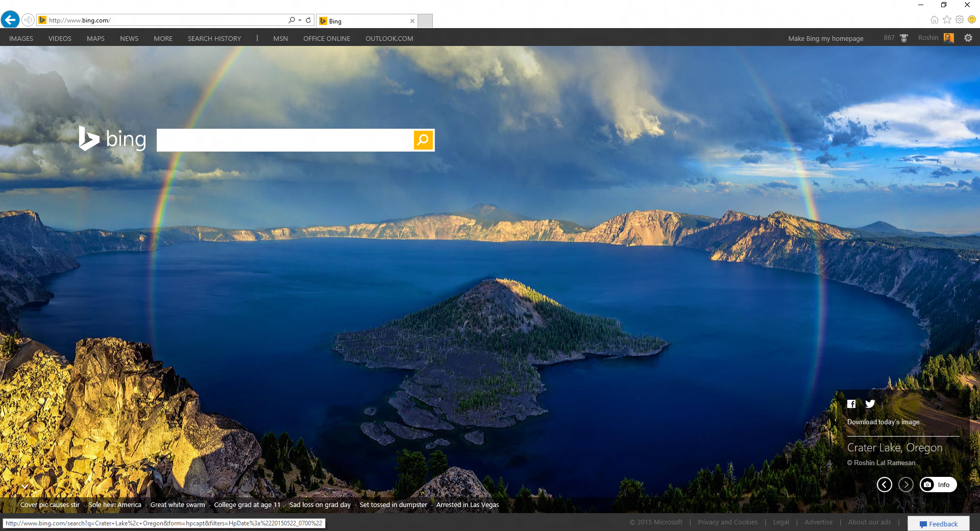The width and height of the screenshot is (980, 531).
Task: Open 'Set tossed in dumpster' headline
Action: click(394, 504)
